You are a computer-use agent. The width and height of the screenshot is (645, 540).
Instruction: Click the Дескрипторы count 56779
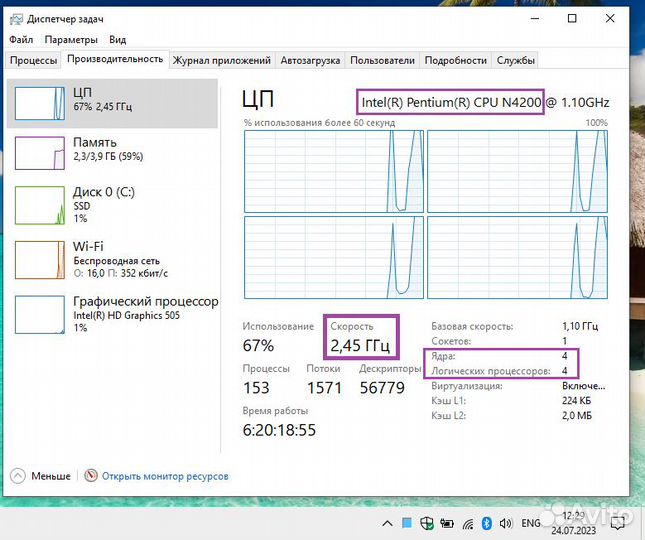pyautogui.click(x=382, y=388)
